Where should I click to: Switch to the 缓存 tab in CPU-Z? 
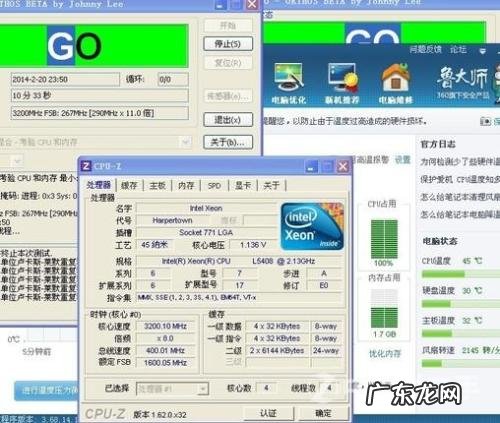[x=129, y=185]
